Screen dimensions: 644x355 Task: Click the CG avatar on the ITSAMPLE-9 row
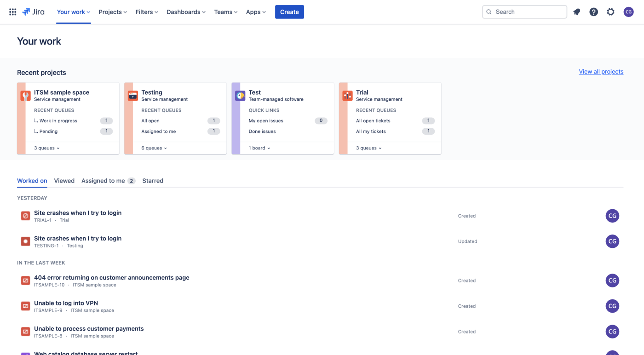point(612,306)
